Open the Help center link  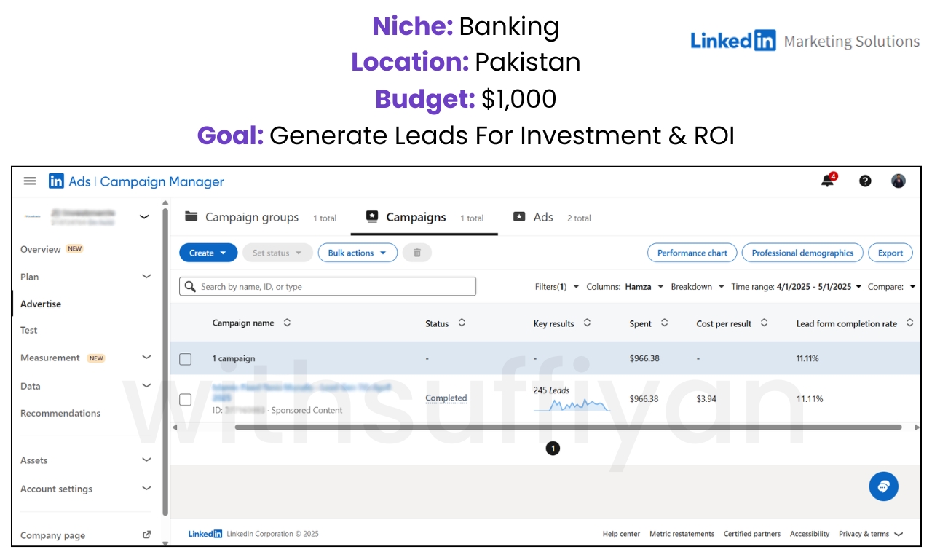[x=621, y=534]
